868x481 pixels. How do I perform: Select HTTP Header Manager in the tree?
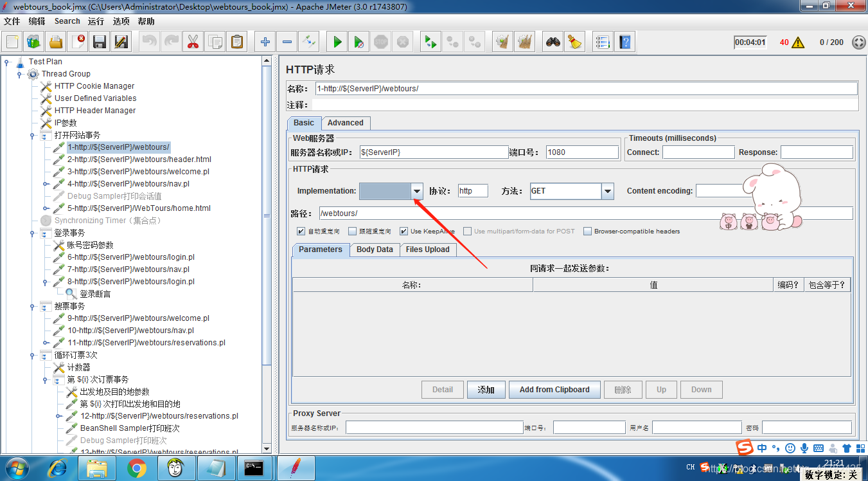point(95,111)
